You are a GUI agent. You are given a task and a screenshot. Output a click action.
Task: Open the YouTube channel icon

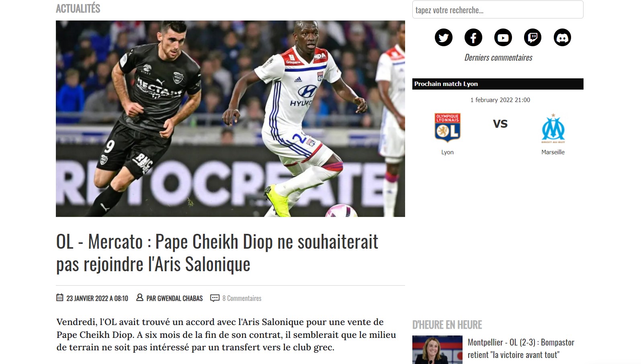click(503, 37)
